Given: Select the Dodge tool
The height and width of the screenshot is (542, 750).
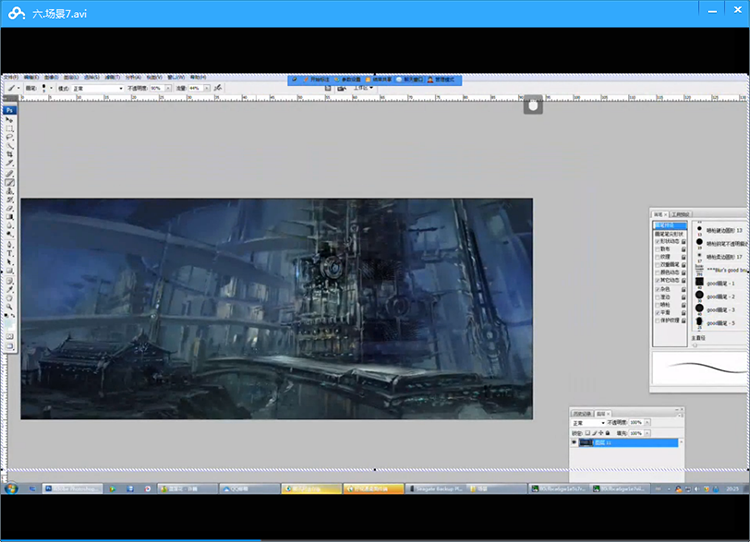Looking at the screenshot, I should click(x=9, y=233).
